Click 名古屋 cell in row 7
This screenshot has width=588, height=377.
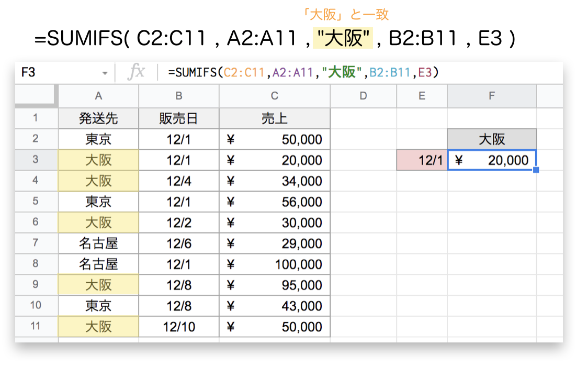pyautogui.click(x=99, y=243)
